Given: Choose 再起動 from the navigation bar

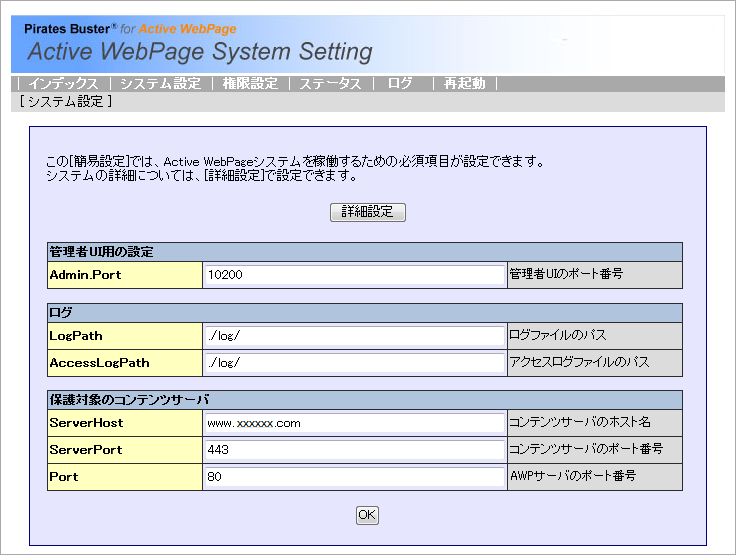Looking at the screenshot, I should [x=465, y=84].
